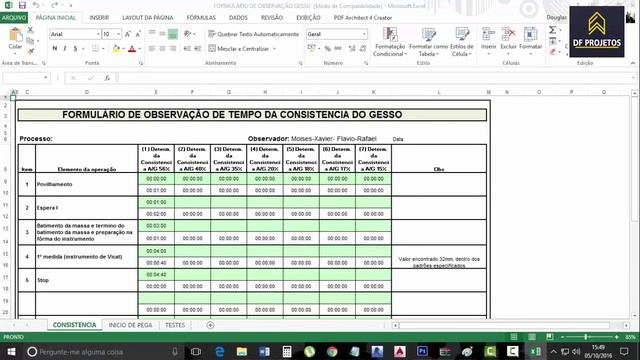Click the Undo arrow icon
This screenshot has width=640, height=360.
point(36,5)
